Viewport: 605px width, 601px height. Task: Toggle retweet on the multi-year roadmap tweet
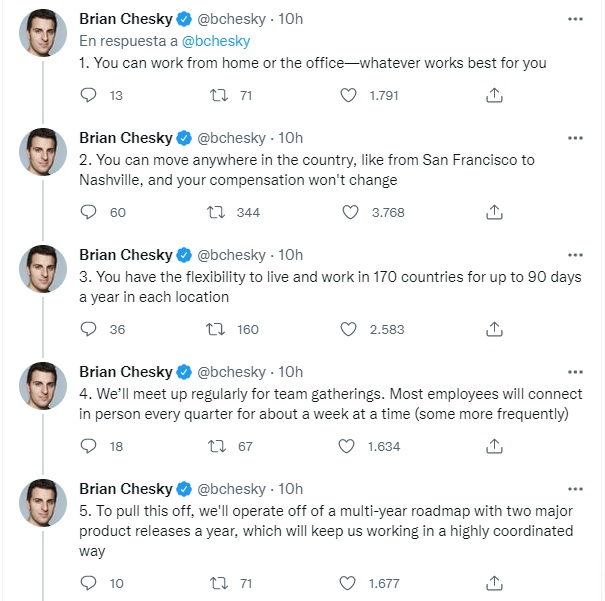(214, 583)
